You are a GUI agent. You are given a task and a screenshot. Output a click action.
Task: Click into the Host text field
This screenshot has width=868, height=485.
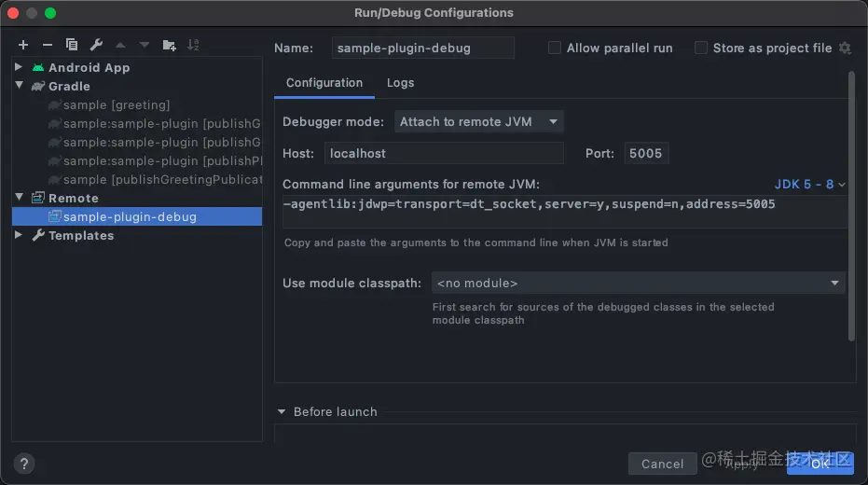click(445, 154)
